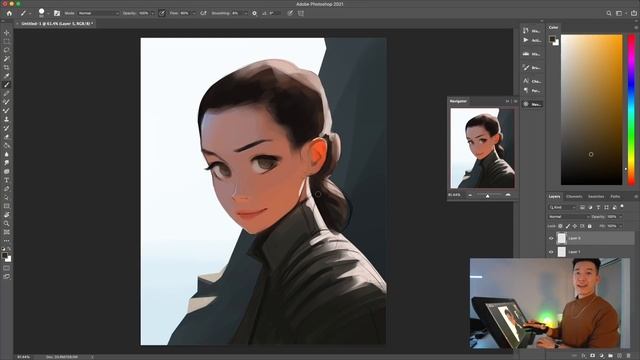Image resolution: width=640 pixels, height=360 pixels.
Task: Open the workspace switcher icon
Action: [620, 13]
